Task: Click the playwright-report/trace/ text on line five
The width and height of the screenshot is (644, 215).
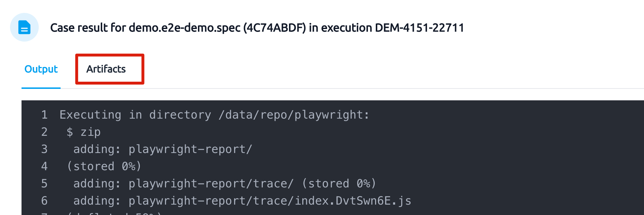Action: point(211,183)
